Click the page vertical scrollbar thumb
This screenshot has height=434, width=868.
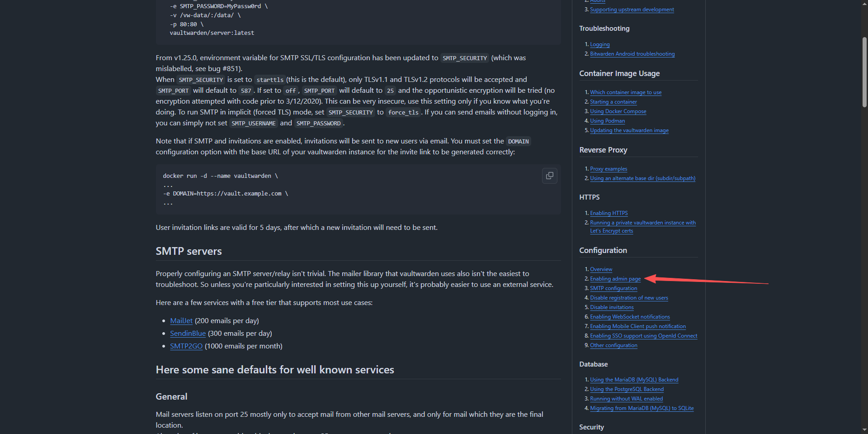(x=864, y=72)
